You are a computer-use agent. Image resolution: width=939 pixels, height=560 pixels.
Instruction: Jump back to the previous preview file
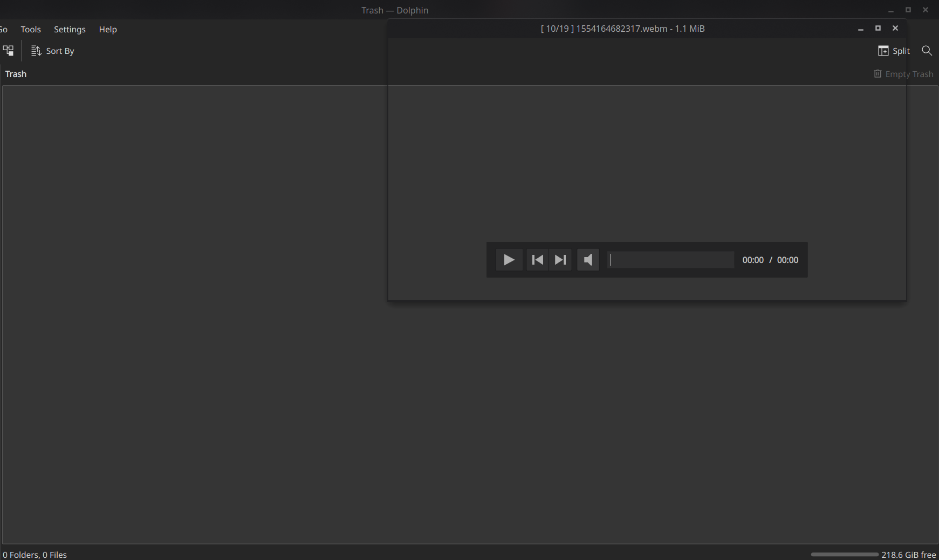(x=537, y=259)
